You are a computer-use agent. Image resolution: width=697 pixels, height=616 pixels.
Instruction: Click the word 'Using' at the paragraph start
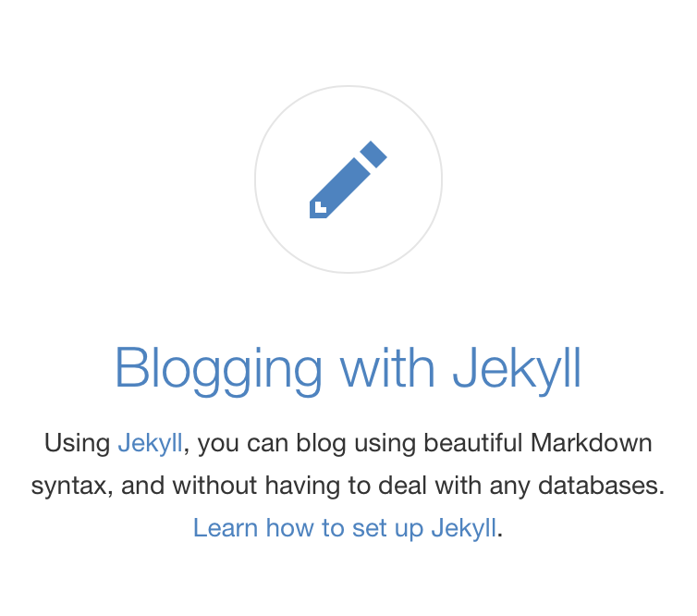coord(78,444)
